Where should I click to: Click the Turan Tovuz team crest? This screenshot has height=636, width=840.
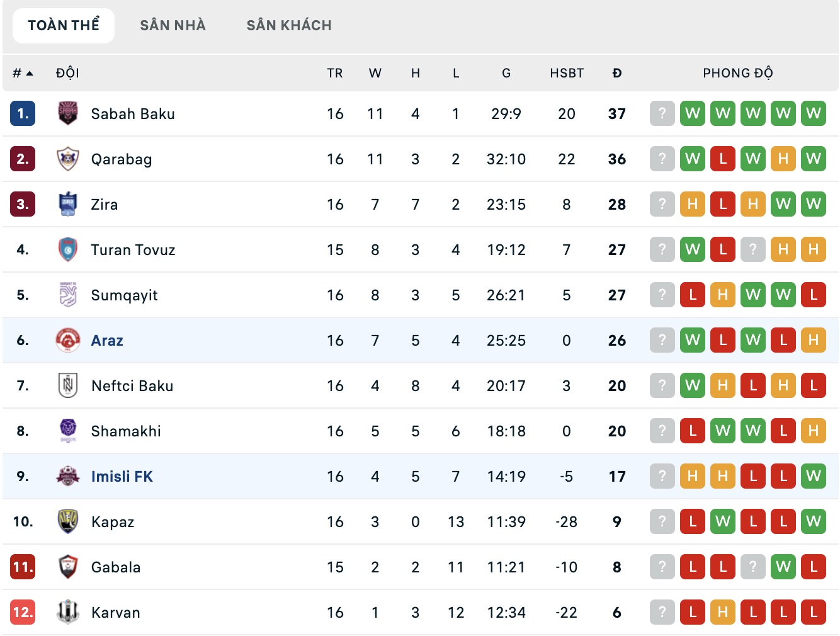coord(67,249)
